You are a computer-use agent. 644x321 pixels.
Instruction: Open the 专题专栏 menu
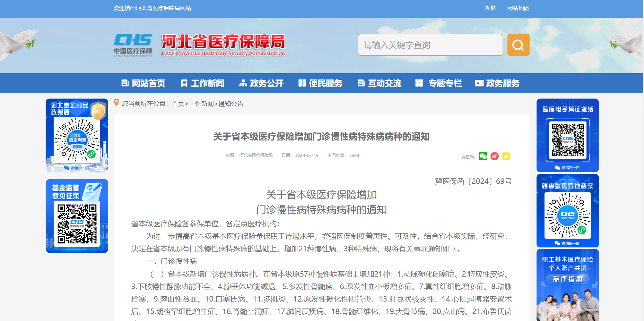tap(438, 83)
